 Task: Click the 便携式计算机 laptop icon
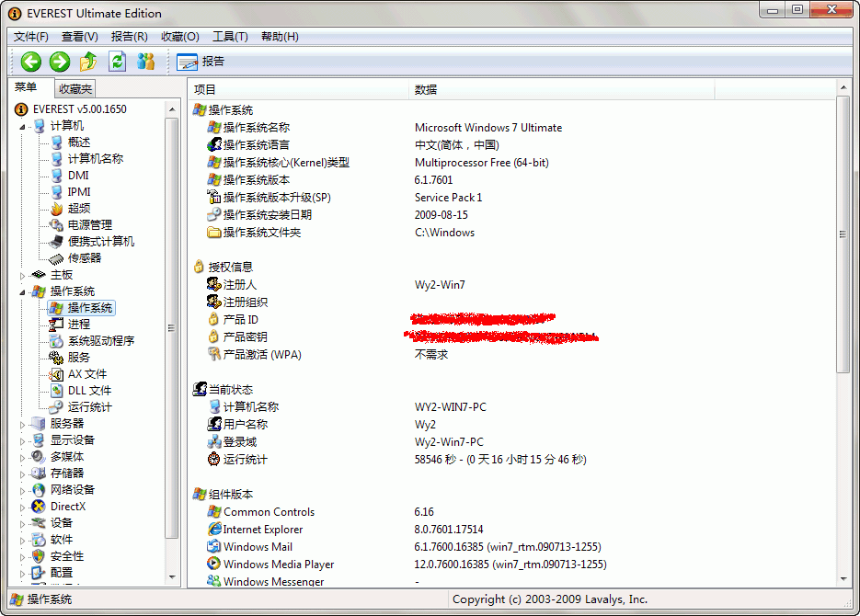point(56,242)
